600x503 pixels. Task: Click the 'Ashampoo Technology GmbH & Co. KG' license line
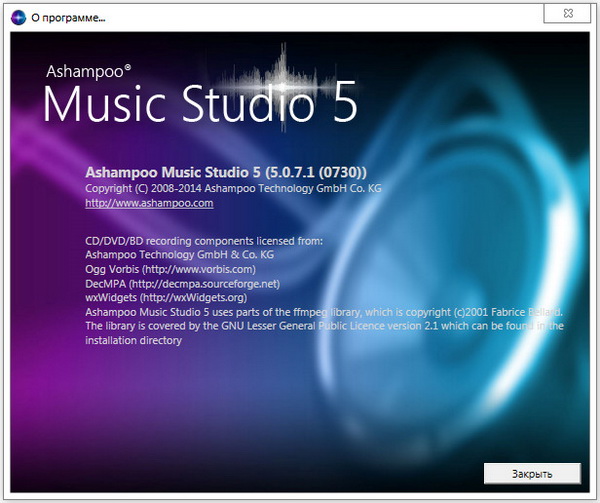179,255
